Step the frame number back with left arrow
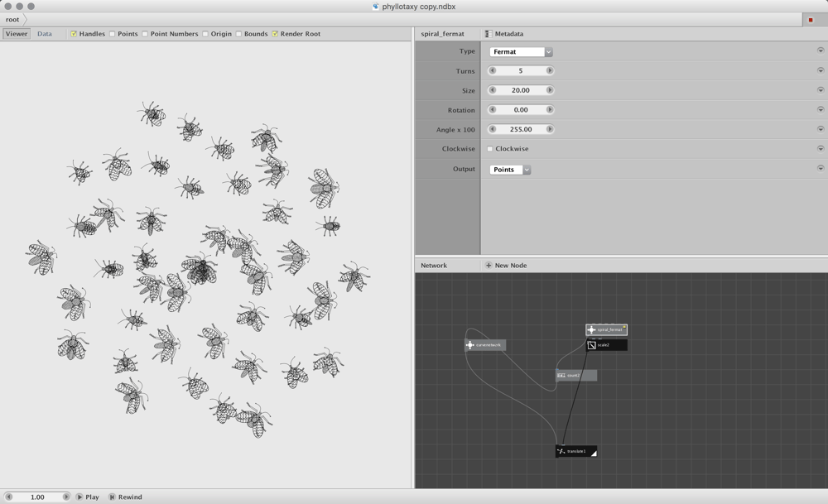The image size is (828, 504). point(8,497)
